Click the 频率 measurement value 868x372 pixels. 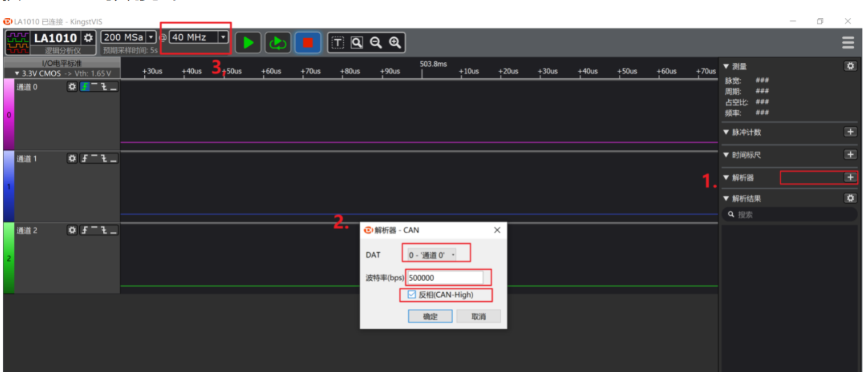point(762,112)
